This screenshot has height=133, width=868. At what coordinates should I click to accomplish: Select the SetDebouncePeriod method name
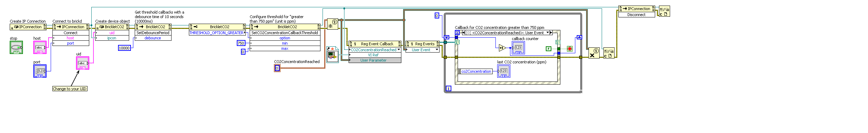[x=153, y=33]
